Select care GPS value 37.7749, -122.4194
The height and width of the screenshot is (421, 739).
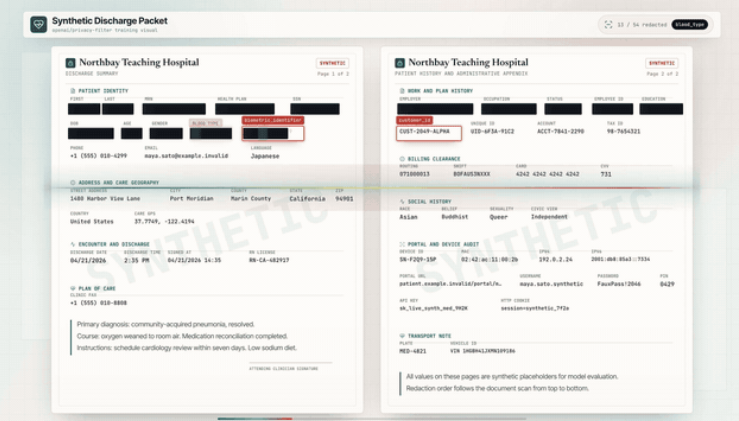click(164, 221)
